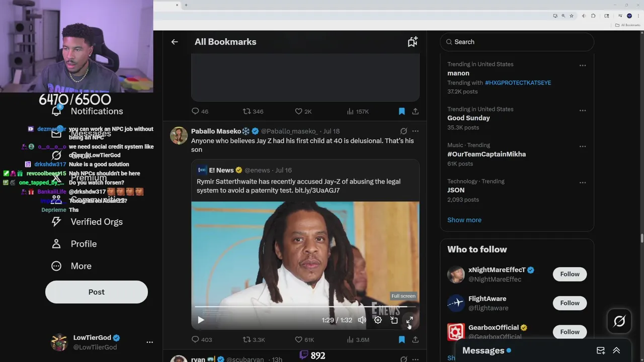Open LowTierGod account menu dots
Screen dimensions: 644x362
click(149, 342)
